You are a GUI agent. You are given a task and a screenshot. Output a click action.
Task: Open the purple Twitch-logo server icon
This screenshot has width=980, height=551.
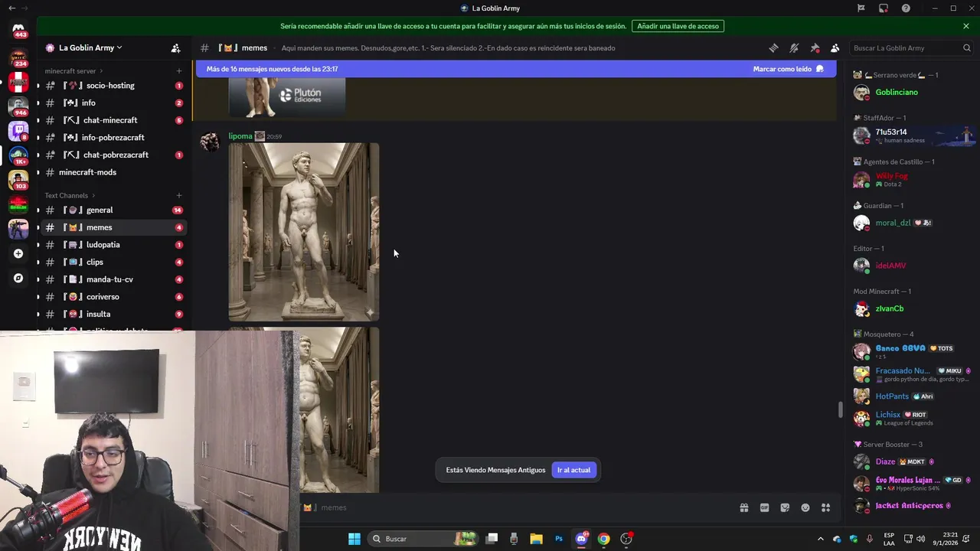[x=18, y=131]
